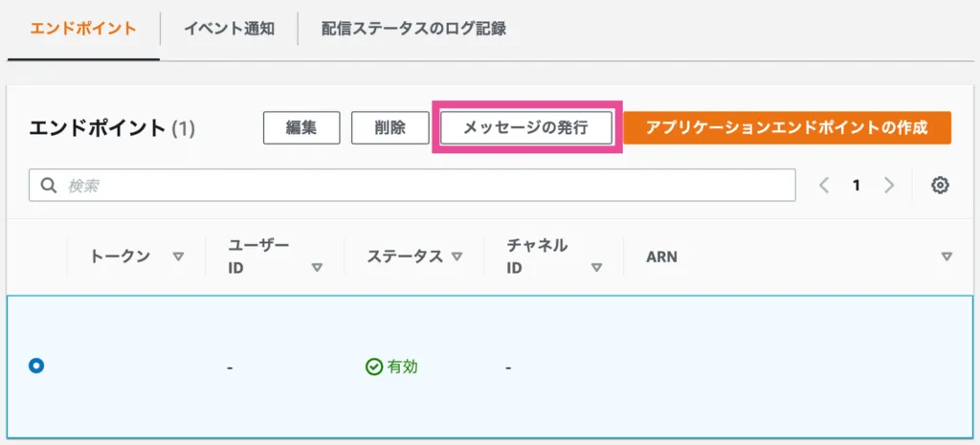Sort by the ユーザーID column arrow
Screen dimensions: 980x445
pyautogui.click(x=317, y=268)
